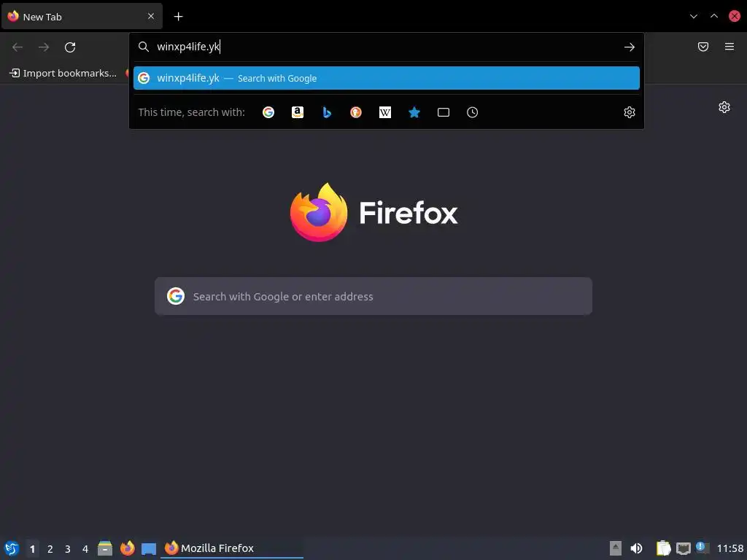The width and height of the screenshot is (747, 560).
Task: Click the Firefox logo on the new tab page
Action: [319, 212]
